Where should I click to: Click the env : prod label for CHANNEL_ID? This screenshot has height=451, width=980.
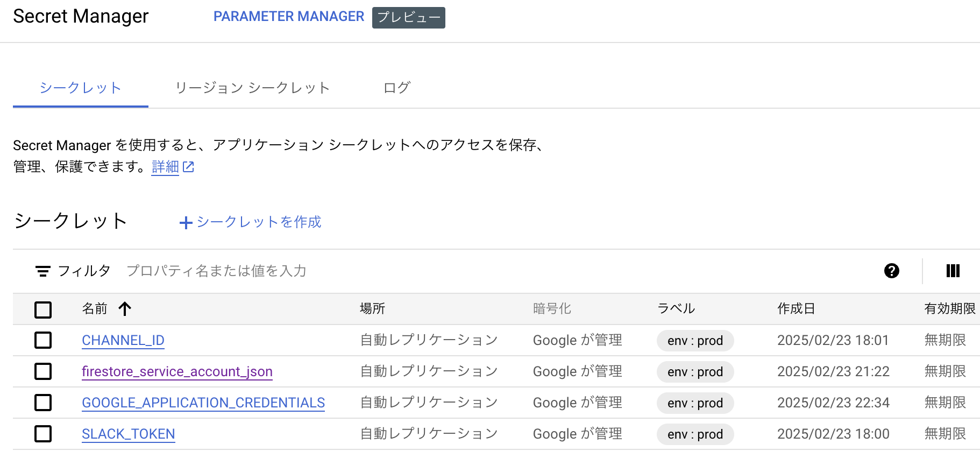click(695, 341)
